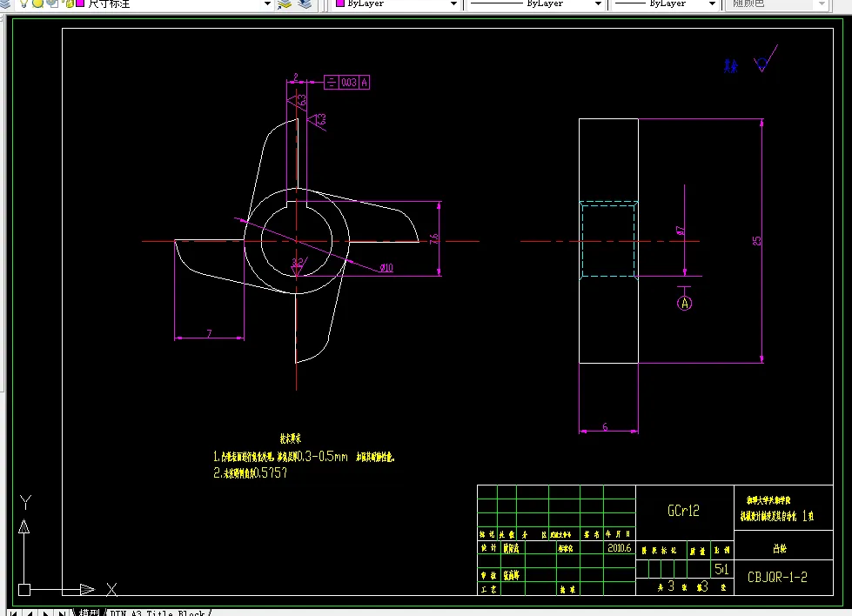Select the ø7 dimension in side view
This screenshot has height=616, width=852.
coord(680,231)
